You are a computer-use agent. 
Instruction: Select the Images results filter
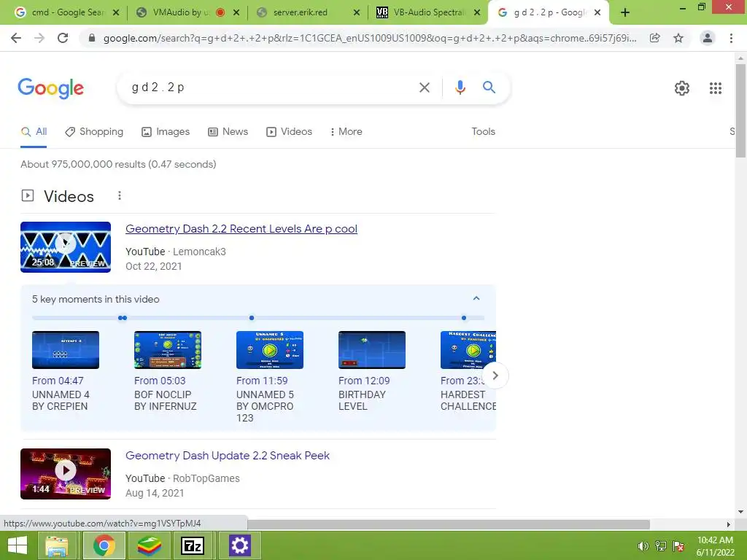[x=166, y=132]
